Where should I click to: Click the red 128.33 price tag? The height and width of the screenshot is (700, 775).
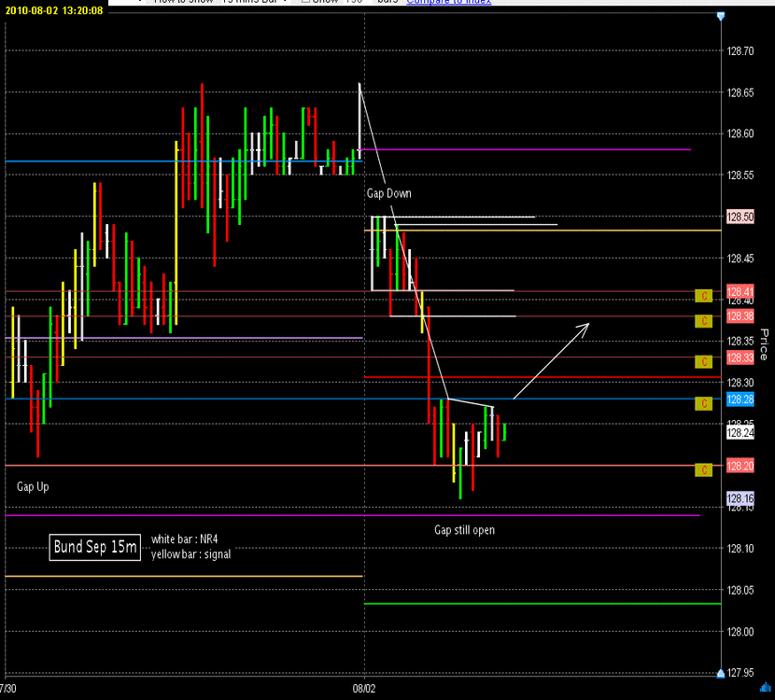(740, 357)
